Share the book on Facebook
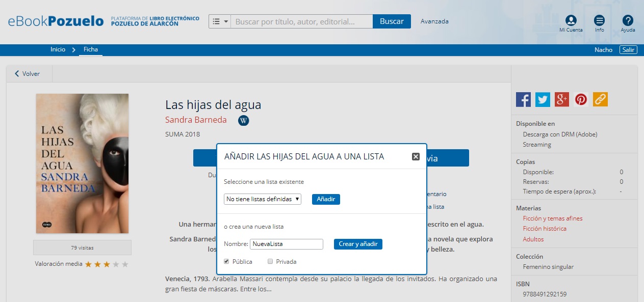This screenshot has height=302, width=644. click(524, 99)
